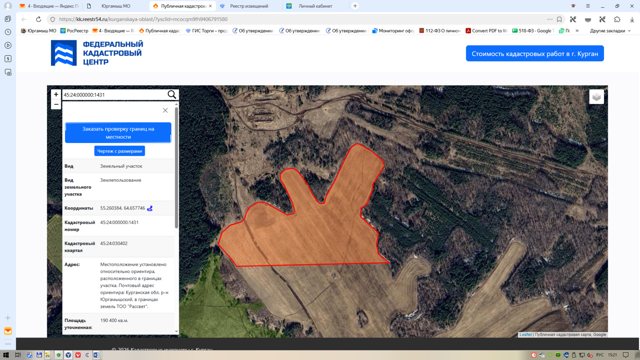Click Заказать проверку границ на местности
This screenshot has height=360, width=640.
118,133
